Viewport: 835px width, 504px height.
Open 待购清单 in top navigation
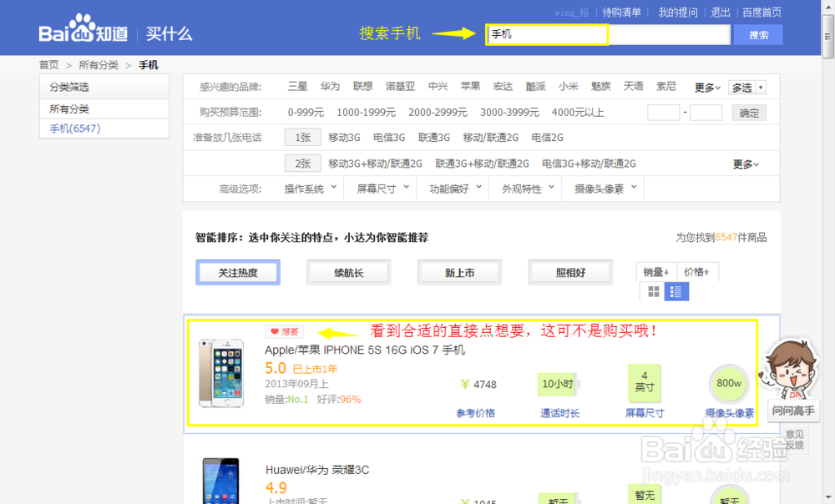[621, 13]
